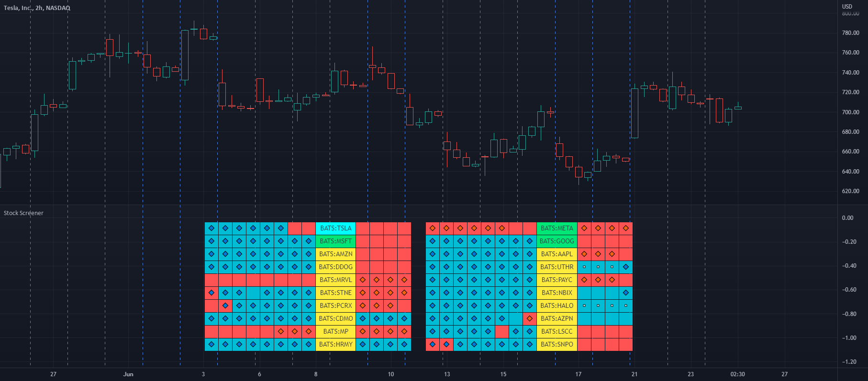Click the 720.00 price axis label
The image size is (868, 381).
coord(851,92)
